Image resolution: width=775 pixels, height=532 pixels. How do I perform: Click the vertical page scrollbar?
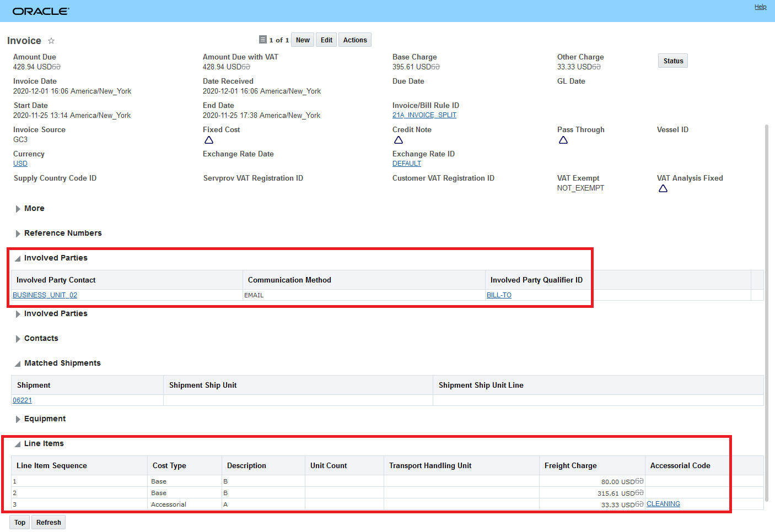pos(767,313)
